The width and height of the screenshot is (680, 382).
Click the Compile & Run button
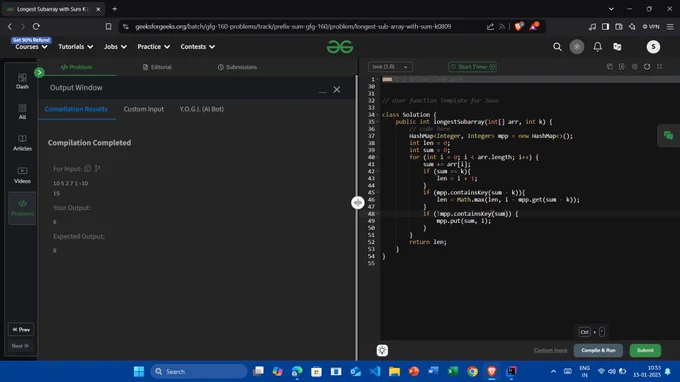pos(598,350)
